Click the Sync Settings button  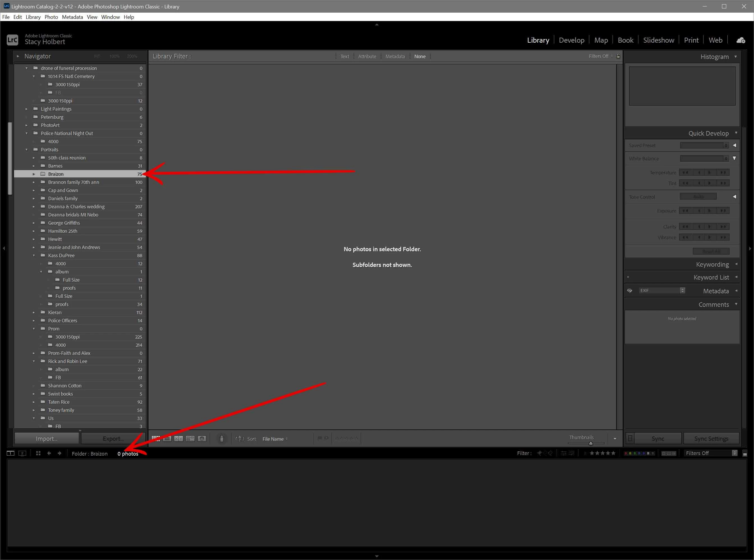point(711,438)
